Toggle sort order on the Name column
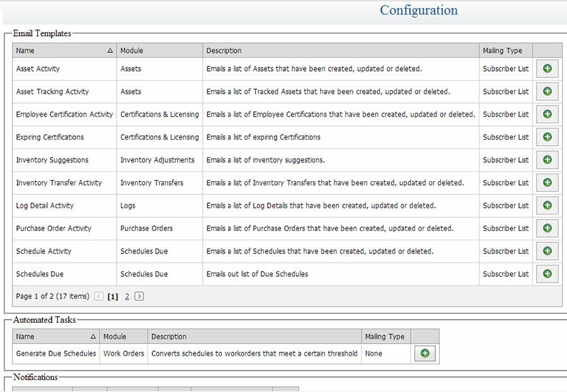 click(x=110, y=50)
